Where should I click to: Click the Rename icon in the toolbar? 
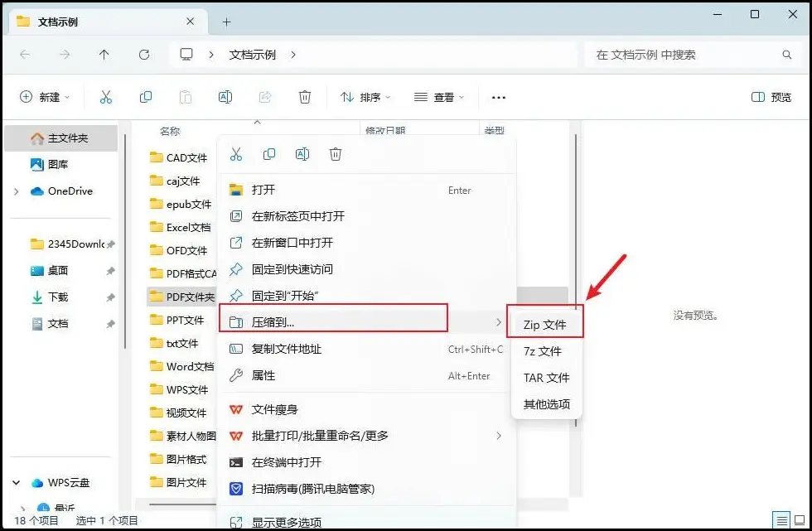point(225,97)
